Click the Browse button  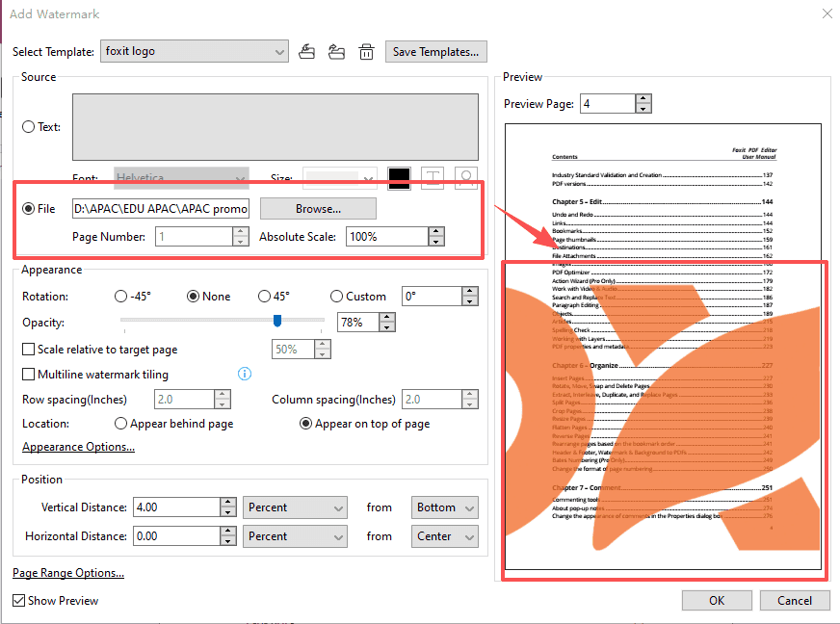[x=318, y=209]
